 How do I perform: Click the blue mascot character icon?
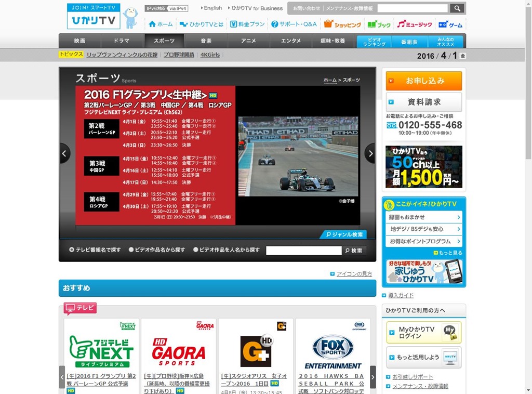[130, 18]
